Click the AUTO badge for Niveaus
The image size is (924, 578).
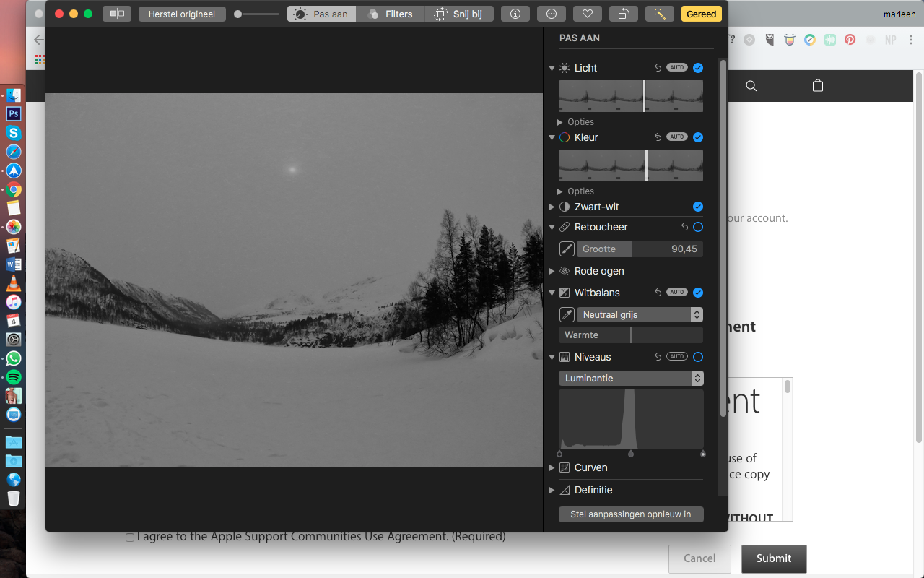[677, 357]
